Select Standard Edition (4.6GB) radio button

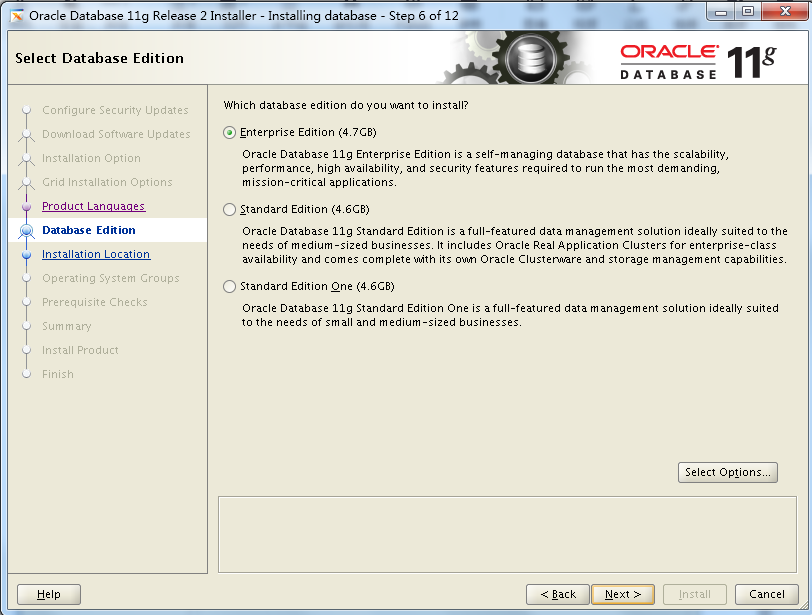tap(229, 210)
